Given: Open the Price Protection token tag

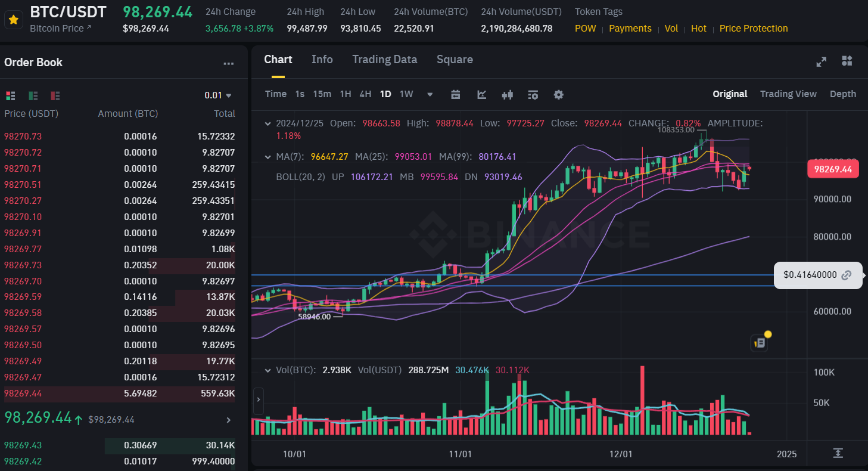Looking at the screenshot, I should [x=754, y=29].
